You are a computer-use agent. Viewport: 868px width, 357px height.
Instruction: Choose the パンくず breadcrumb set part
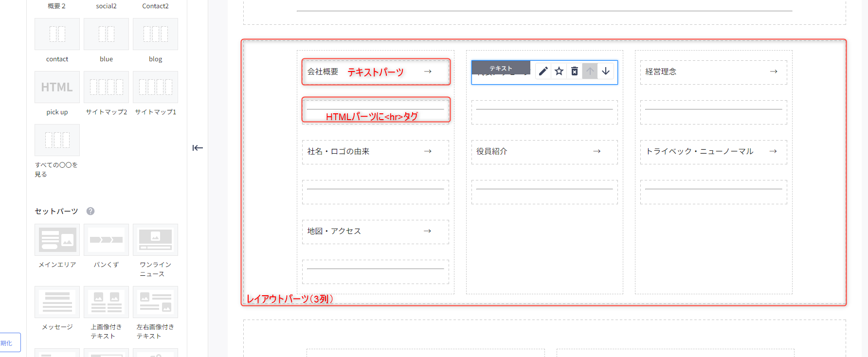pyautogui.click(x=106, y=240)
